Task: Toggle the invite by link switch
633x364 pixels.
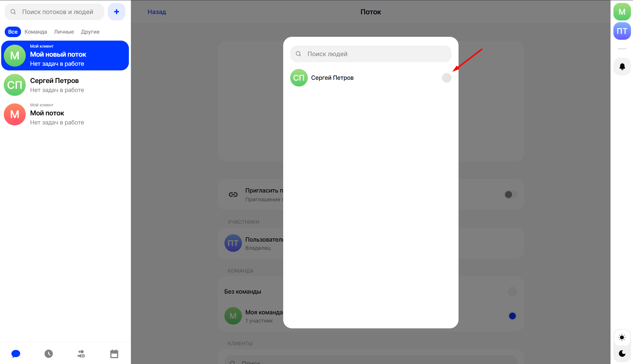Action: (510, 195)
